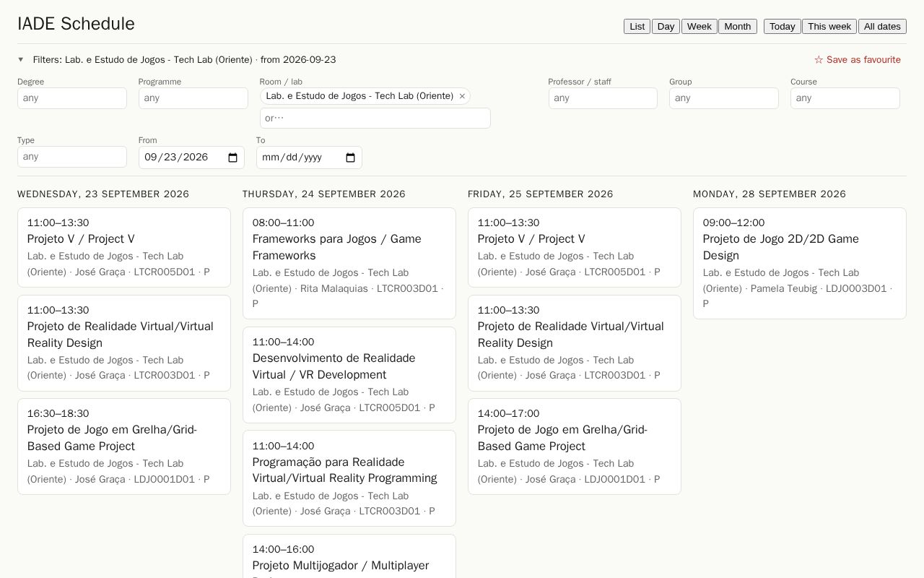Open Programação para Realidade Virtual card

[x=349, y=478]
